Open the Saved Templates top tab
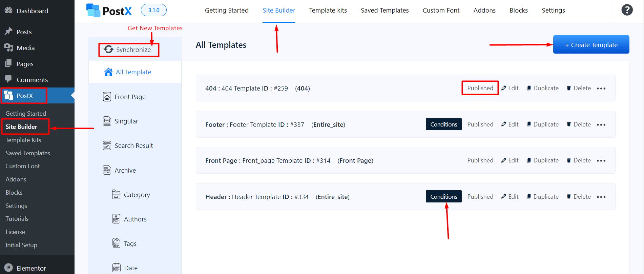 tap(385, 11)
